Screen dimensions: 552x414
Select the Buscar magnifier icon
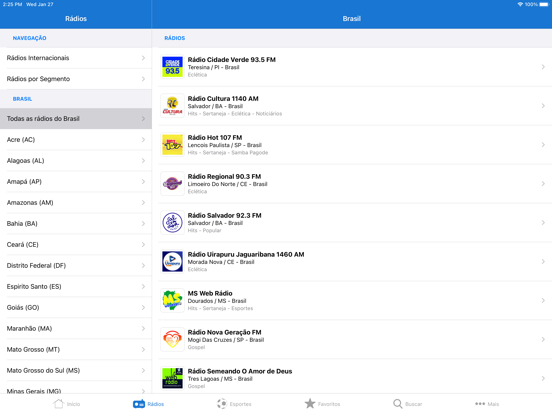[397, 403]
